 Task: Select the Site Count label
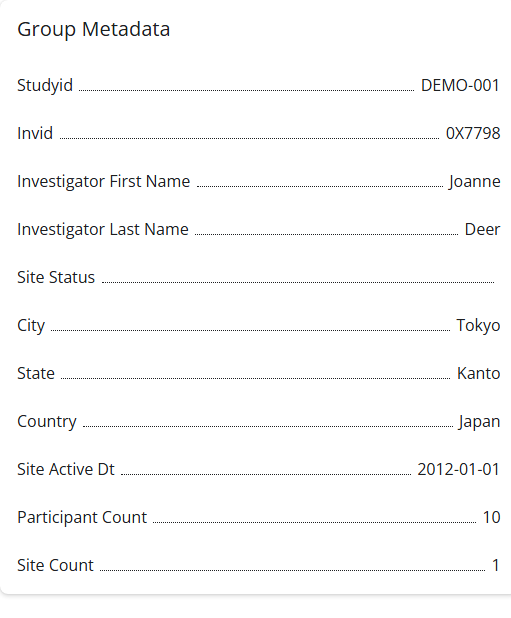coord(55,566)
